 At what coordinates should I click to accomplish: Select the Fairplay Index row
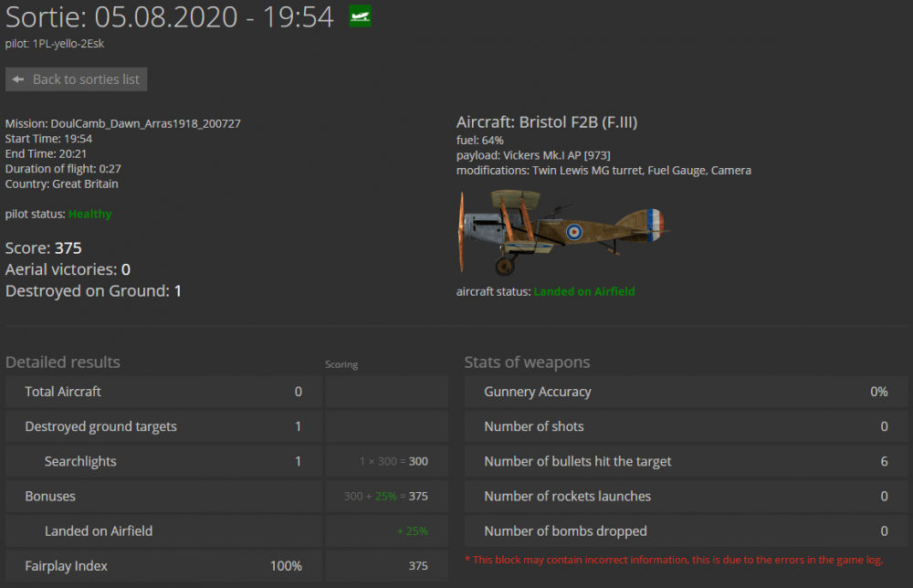(163, 566)
